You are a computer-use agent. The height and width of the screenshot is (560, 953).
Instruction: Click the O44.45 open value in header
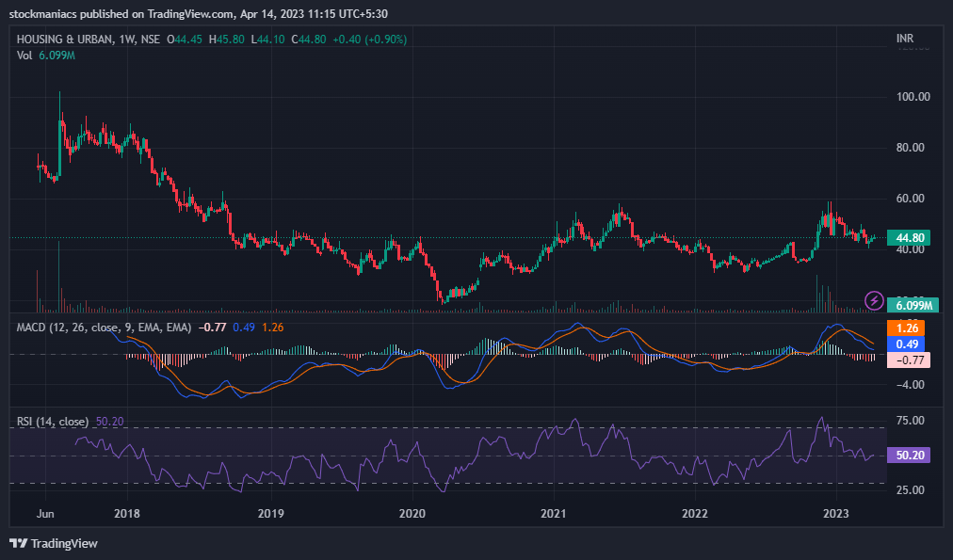(x=185, y=40)
